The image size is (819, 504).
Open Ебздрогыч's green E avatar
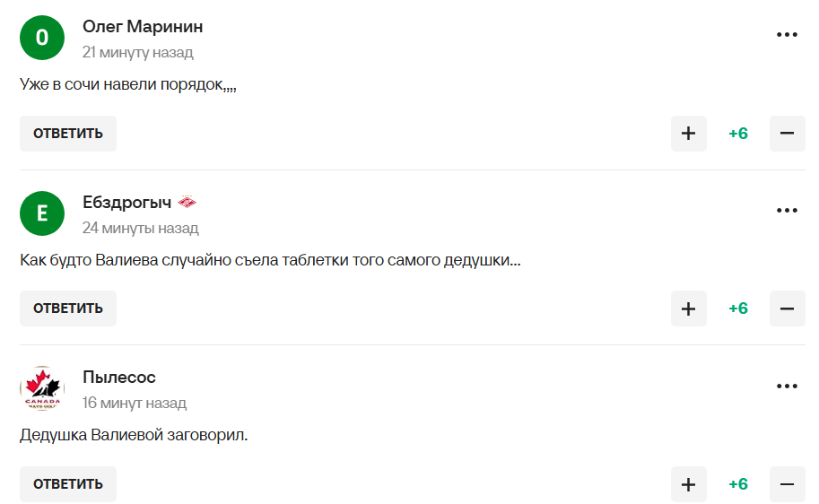(x=42, y=213)
